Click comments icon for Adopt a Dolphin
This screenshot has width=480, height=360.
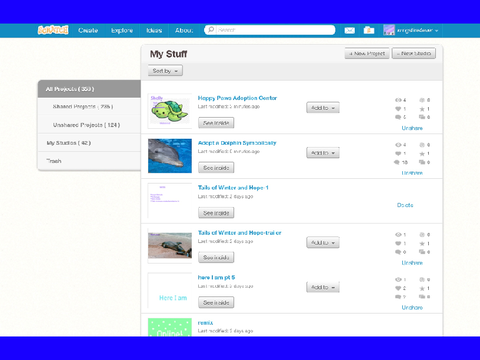(397, 162)
